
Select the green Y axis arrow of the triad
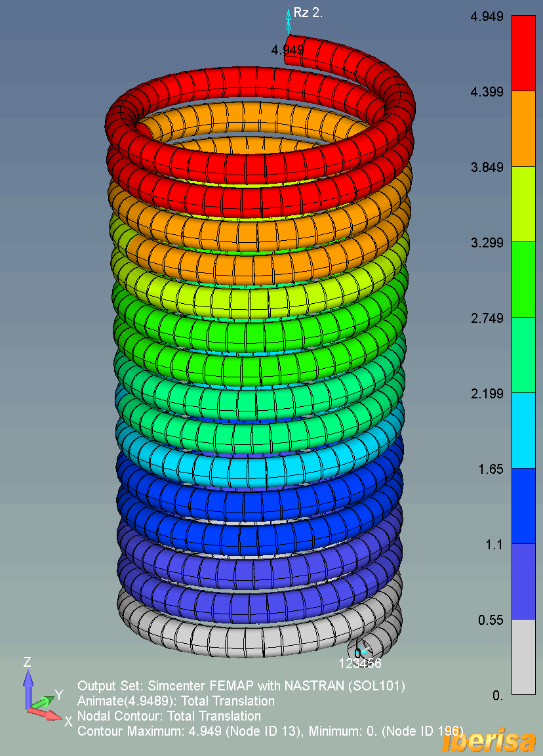(43, 702)
